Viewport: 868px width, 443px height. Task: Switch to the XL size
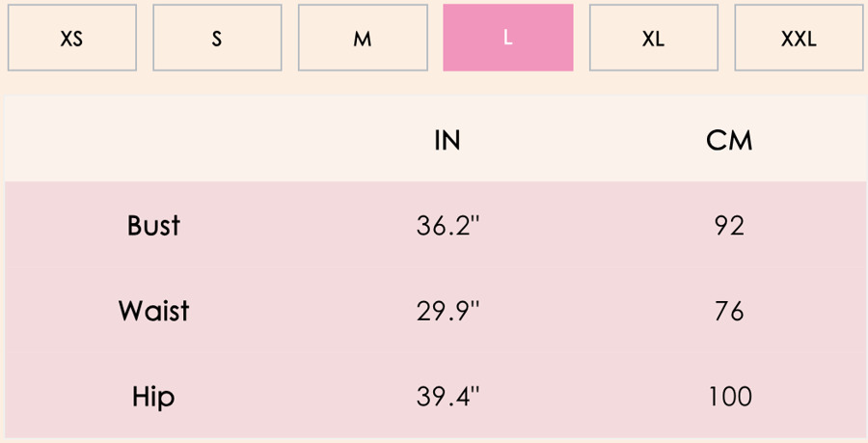[654, 38]
